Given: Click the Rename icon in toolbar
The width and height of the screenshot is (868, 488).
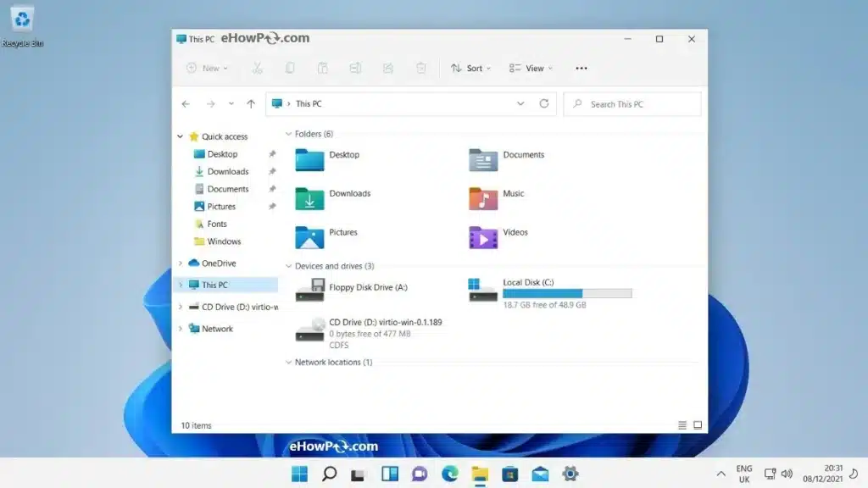Looking at the screenshot, I should pos(355,68).
